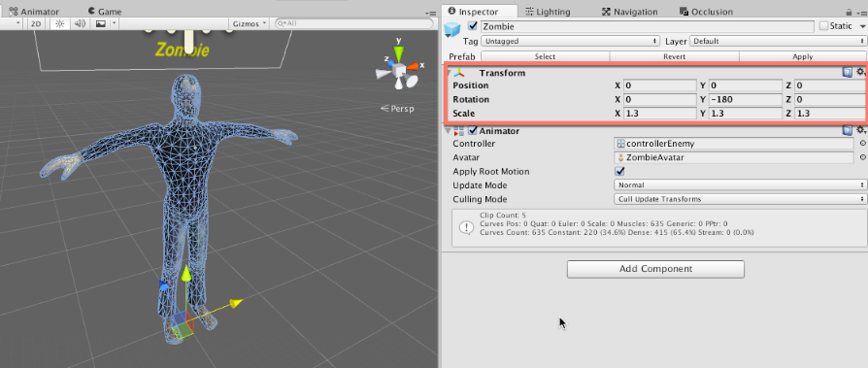This screenshot has height=368, width=868.
Task: Uncheck the Zombie active checkbox
Action: tap(472, 25)
